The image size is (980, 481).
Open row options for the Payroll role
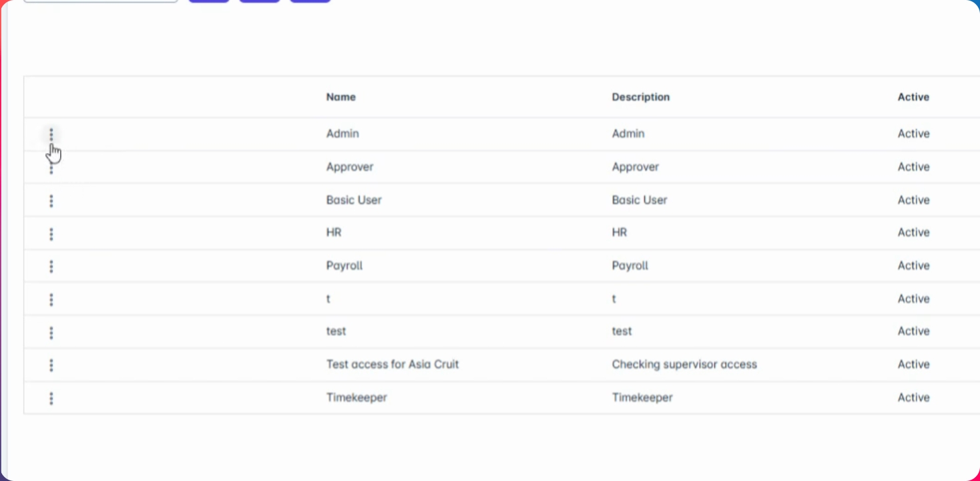[x=51, y=267]
